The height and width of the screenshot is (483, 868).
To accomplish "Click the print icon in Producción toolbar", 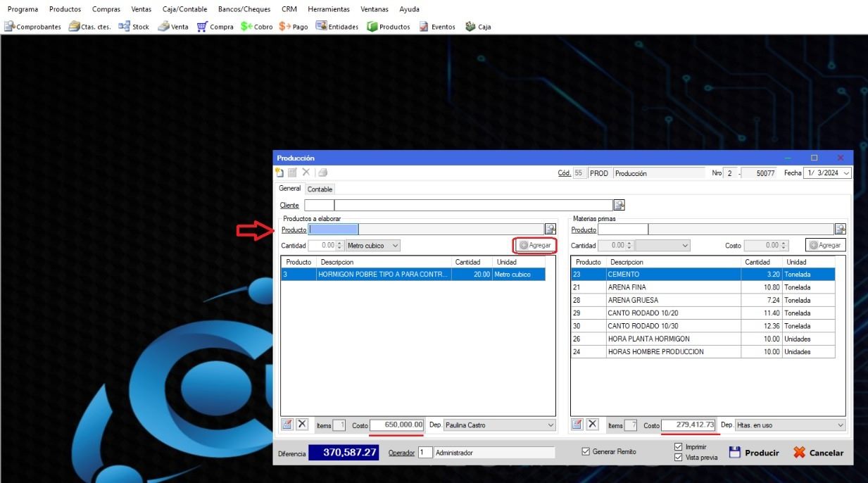I will [x=322, y=172].
